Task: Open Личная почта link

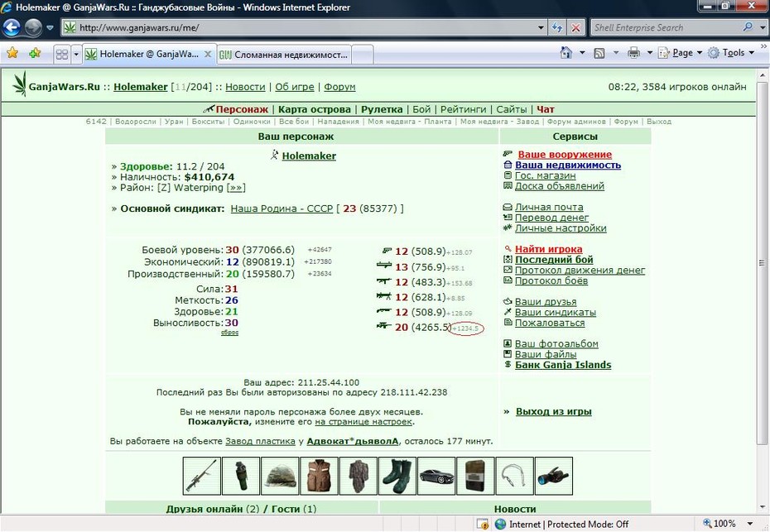Action: (549, 207)
